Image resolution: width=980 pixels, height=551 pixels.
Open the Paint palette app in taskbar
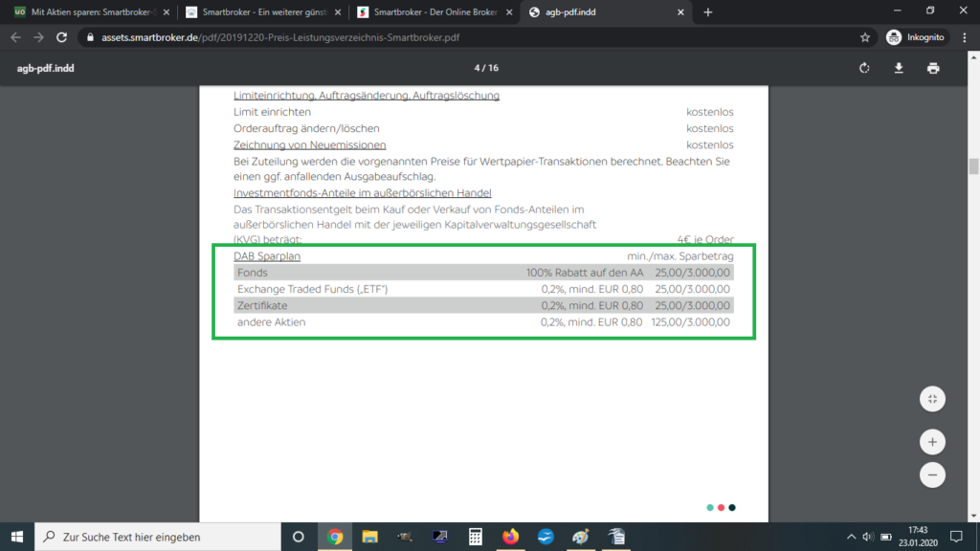[581, 537]
